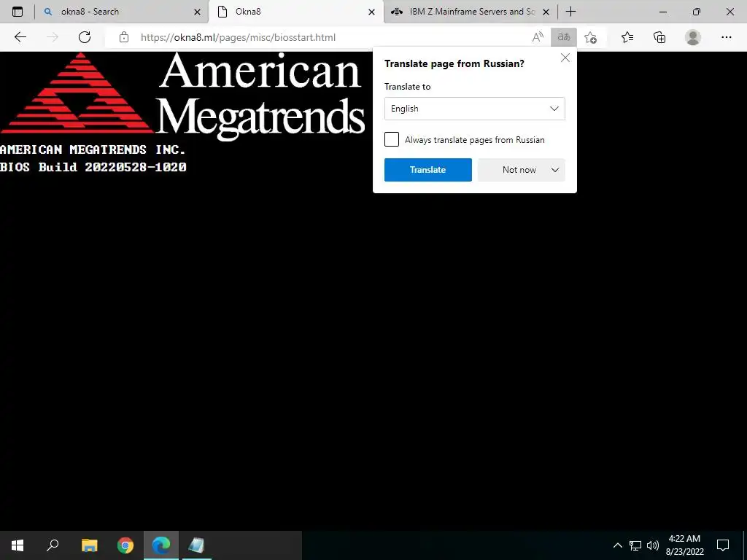Viewport: 747px width, 560px height.
Task: Restore down the Edge window
Action: [697, 12]
